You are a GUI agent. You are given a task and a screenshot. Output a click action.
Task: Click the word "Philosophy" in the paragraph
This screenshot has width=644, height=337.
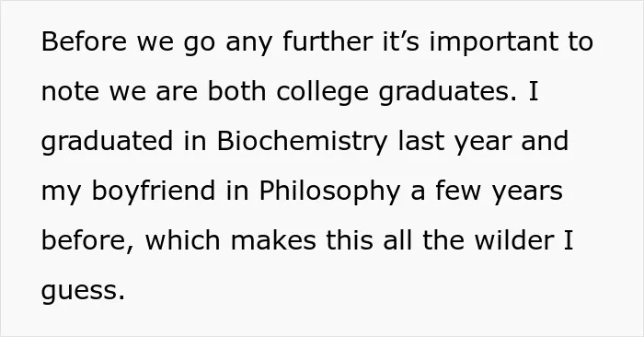tap(329, 192)
